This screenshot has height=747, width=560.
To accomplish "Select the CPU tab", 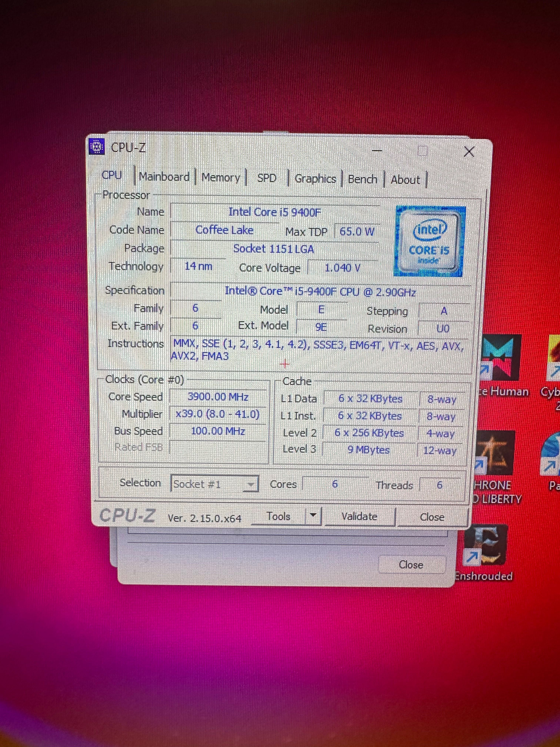I will pos(112,175).
